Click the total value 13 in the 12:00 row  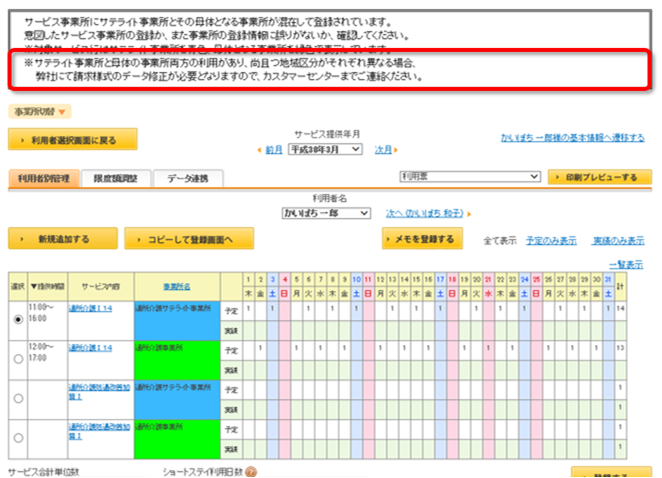tap(620, 348)
